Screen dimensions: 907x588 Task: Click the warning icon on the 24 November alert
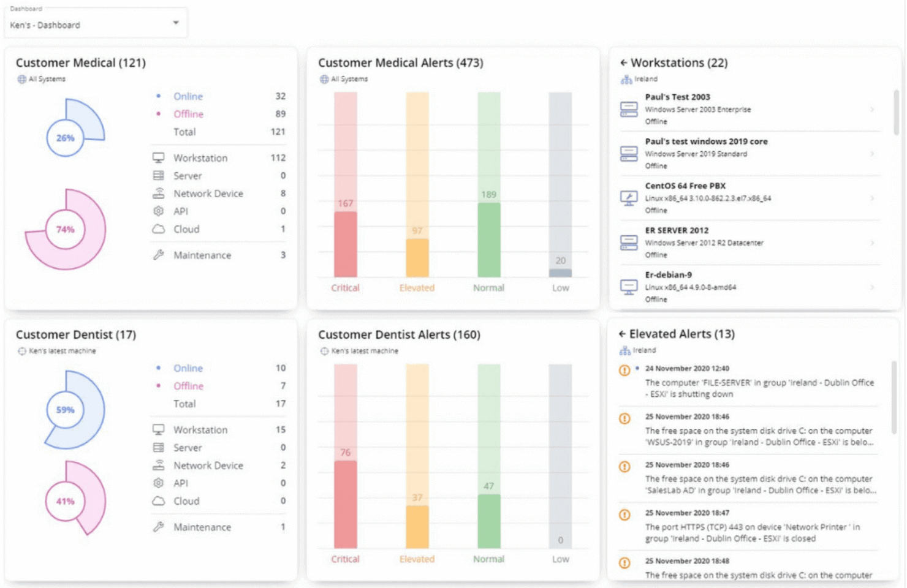[624, 370]
